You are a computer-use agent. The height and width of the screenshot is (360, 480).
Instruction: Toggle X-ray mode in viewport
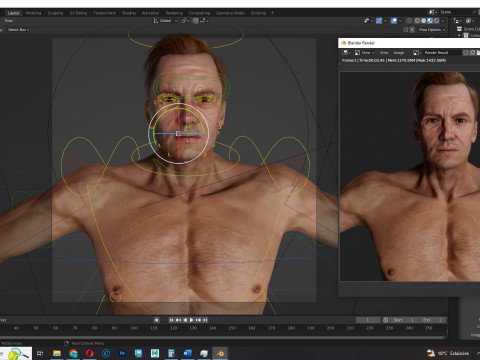(x=409, y=21)
